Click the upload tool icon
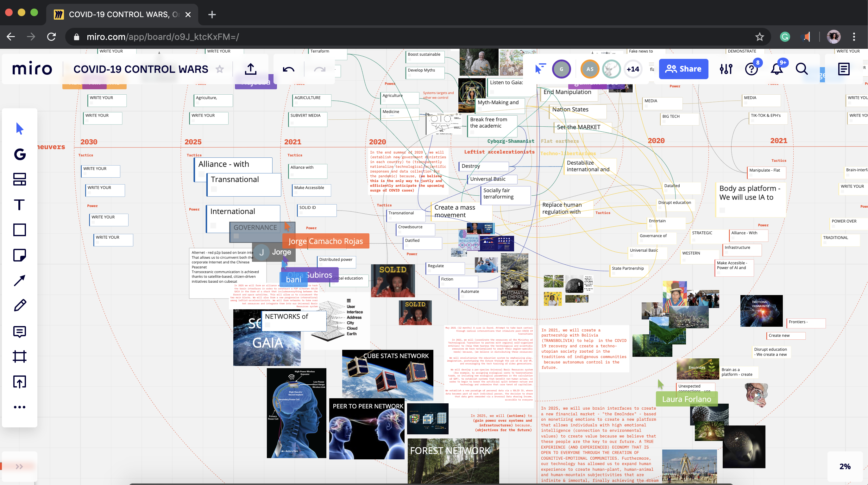This screenshot has width=868, height=485. click(20, 382)
